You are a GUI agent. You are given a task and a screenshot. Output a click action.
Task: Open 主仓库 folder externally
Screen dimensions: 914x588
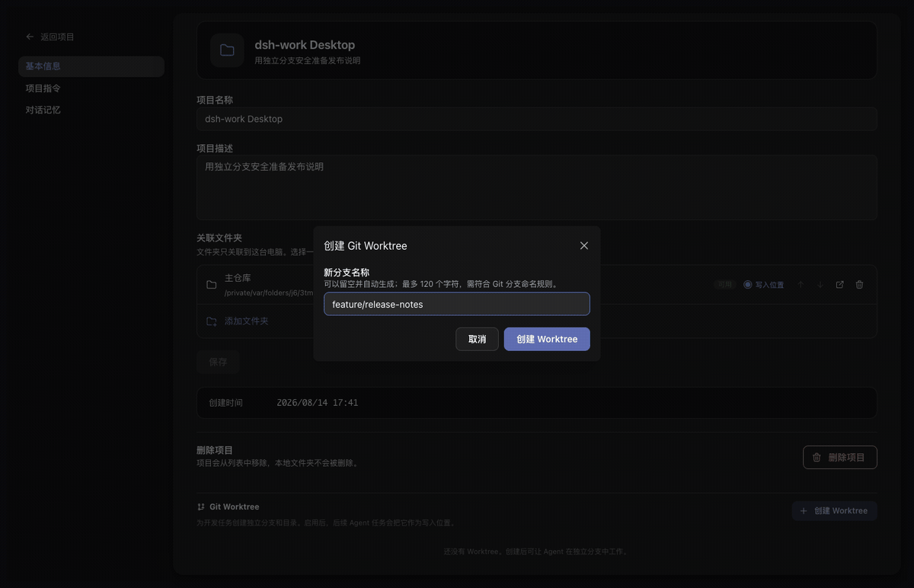840,285
